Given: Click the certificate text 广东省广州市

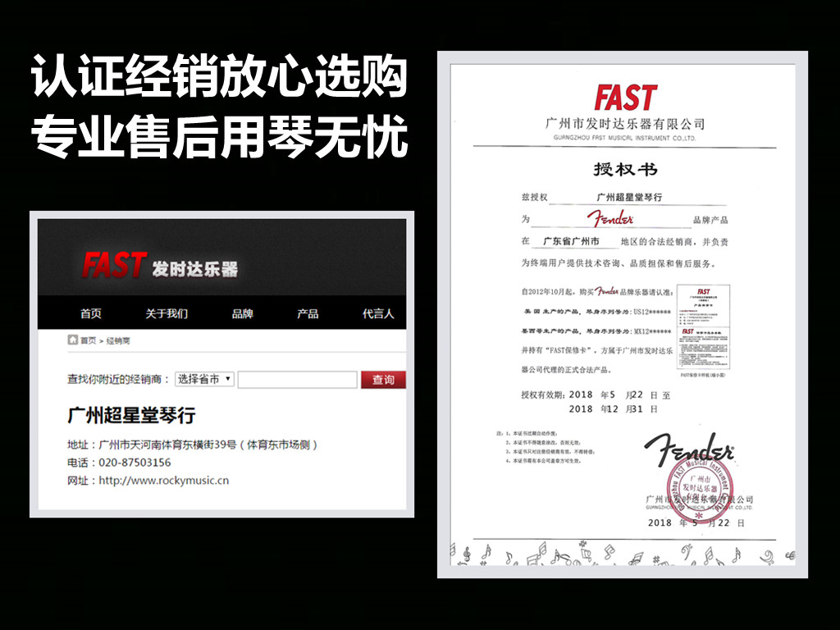Looking at the screenshot, I should click(x=571, y=242).
